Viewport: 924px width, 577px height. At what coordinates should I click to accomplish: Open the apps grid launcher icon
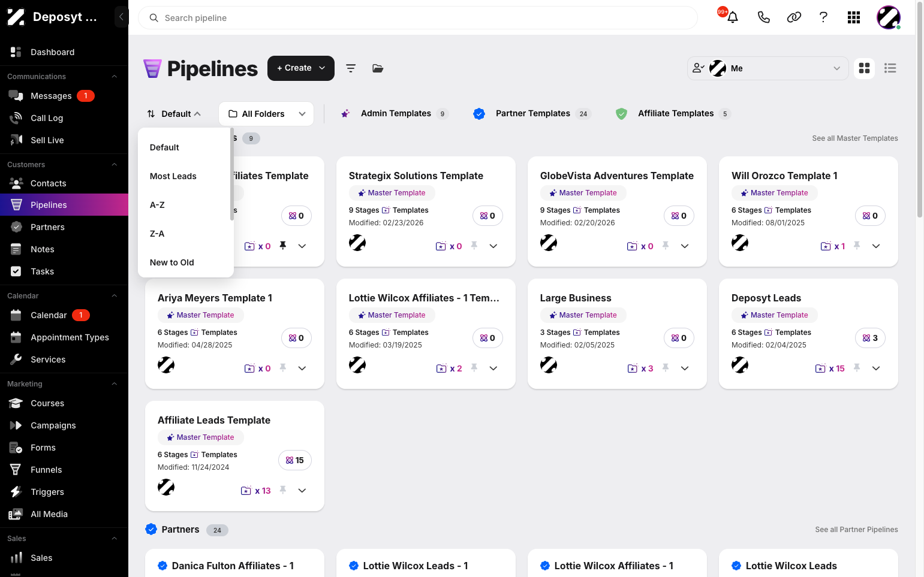pos(854,17)
